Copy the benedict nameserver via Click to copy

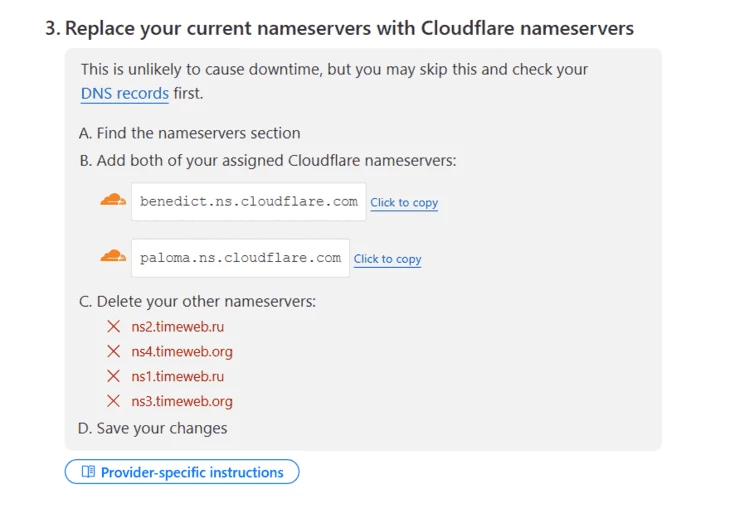pyautogui.click(x=404, y=203)
